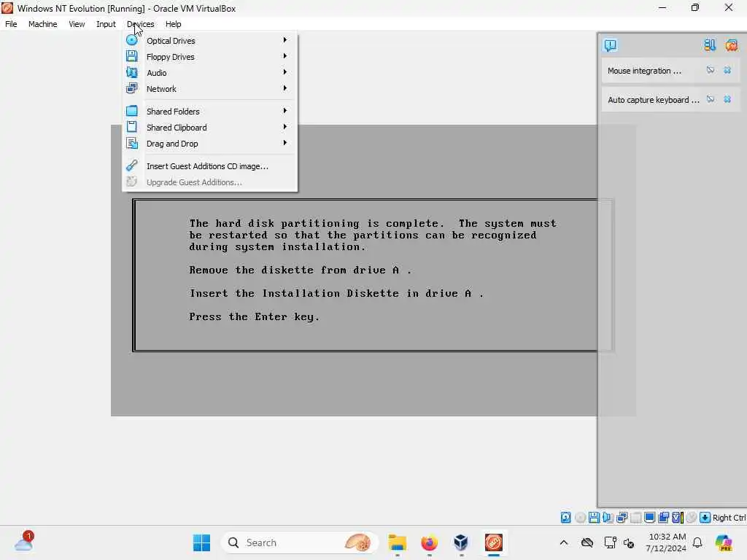Screen dimensions: 747x560
Task: Expand the Shared Folders submenu arrow
Action: tap(285, 111)
